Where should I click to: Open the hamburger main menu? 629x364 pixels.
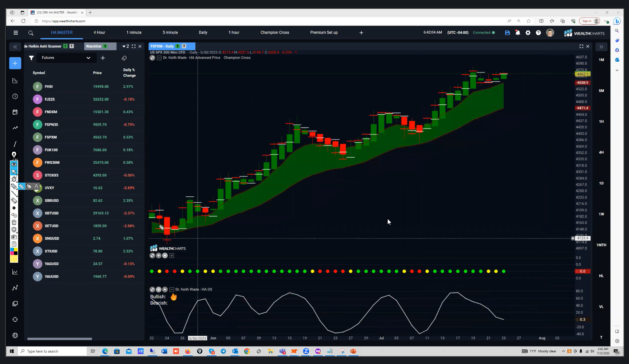click(x=15, y=33)
